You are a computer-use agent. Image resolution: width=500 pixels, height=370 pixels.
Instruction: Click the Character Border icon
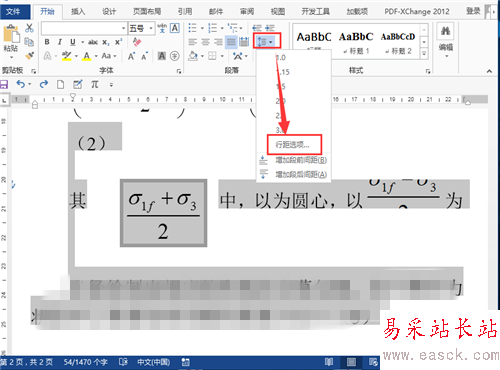[x=175, y=28]
